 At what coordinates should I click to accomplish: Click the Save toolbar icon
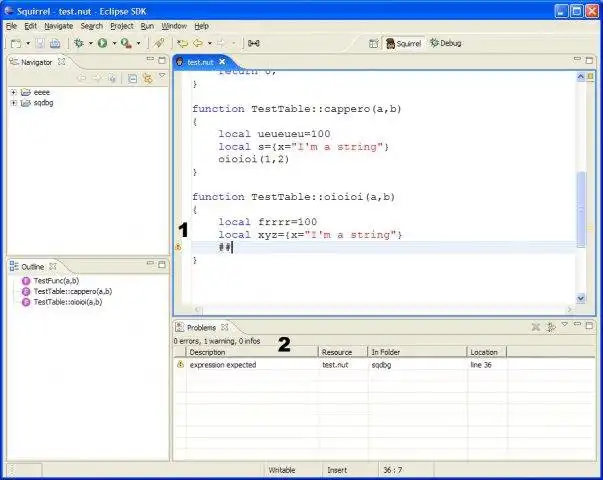pyautogui.click(x=40, y=43)
